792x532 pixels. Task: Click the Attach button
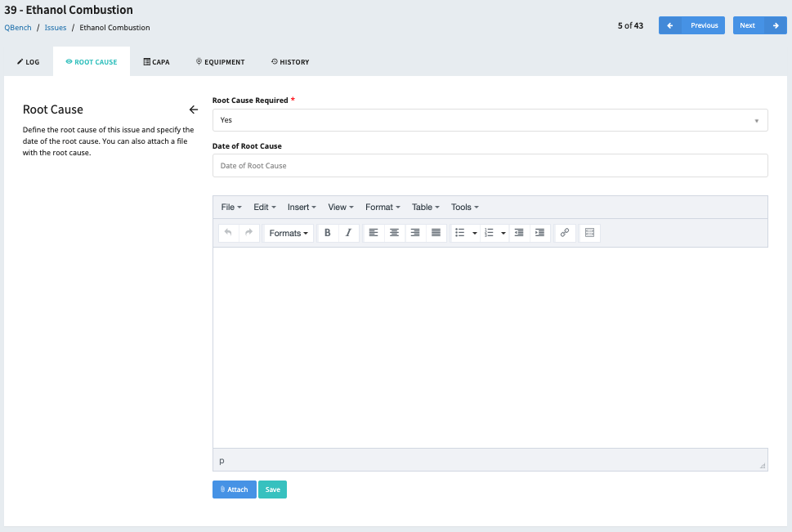(235, 490)
